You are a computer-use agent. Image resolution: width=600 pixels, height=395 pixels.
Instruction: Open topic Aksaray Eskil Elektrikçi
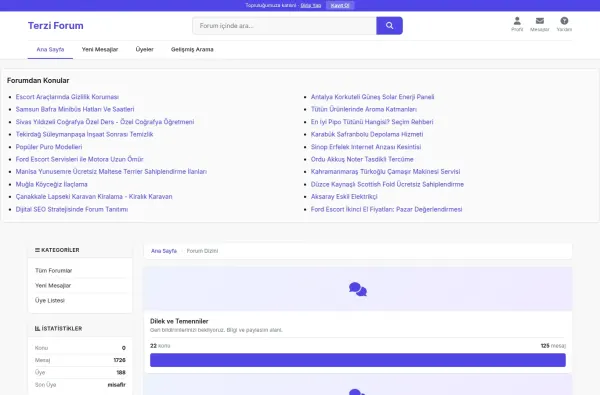(x=344, y=196)
